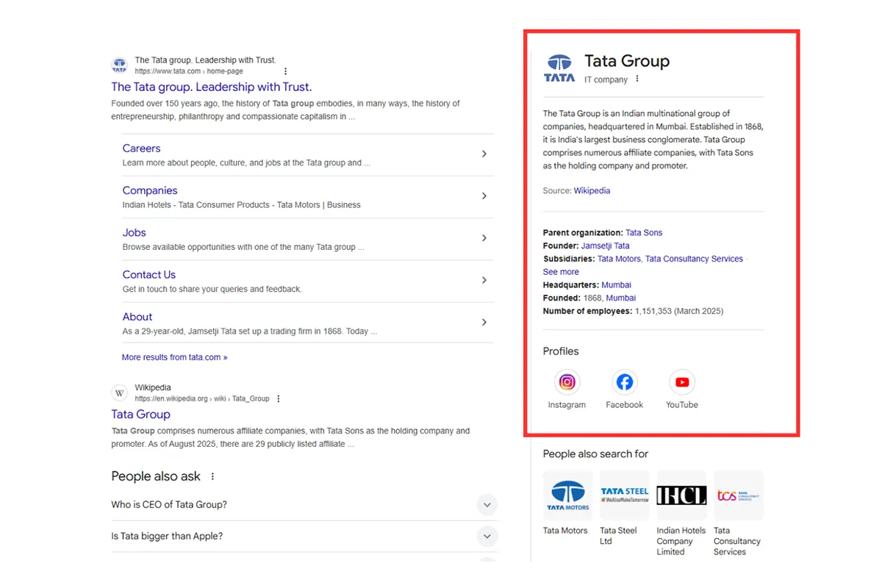
Task: Click the IHCL logo under People also search for
Action: click(x=681, y=495)
